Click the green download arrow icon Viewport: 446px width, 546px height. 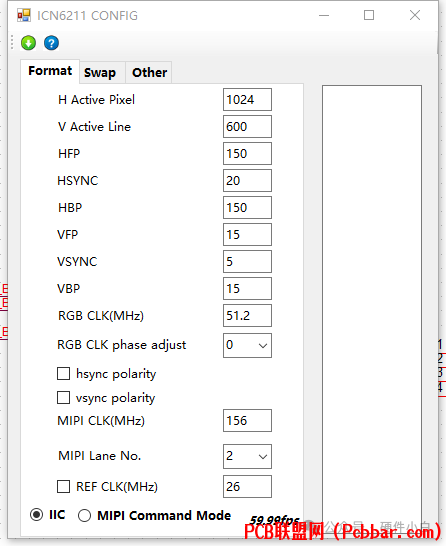(28, 43)
